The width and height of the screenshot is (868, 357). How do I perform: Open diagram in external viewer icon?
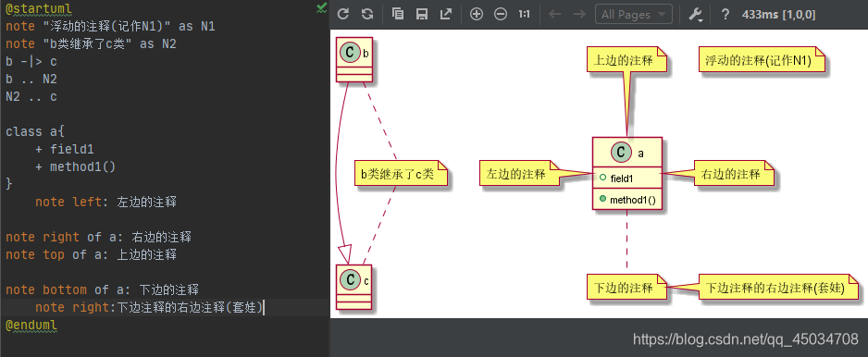446,14
